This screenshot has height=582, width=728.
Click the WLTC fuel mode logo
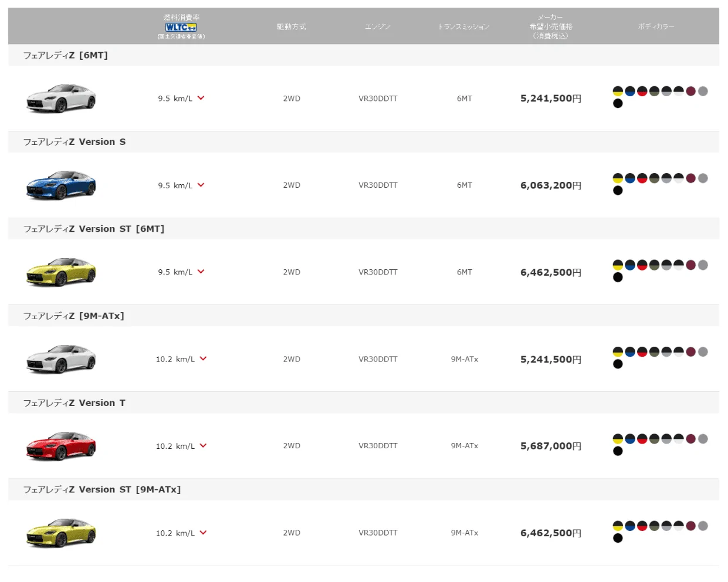click(x=181, y=27)
